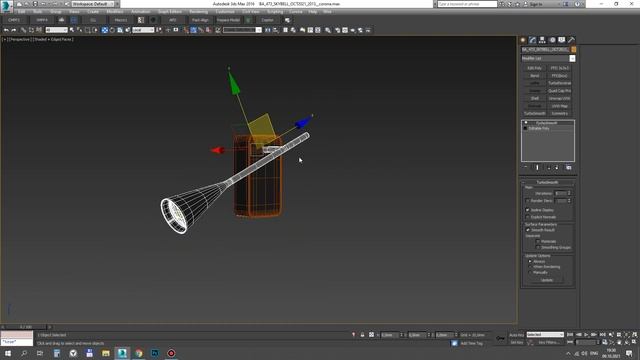Viewport: 640px width, 360px height.
Task: Open the Help menu
Action: click(x=313, y=12)
